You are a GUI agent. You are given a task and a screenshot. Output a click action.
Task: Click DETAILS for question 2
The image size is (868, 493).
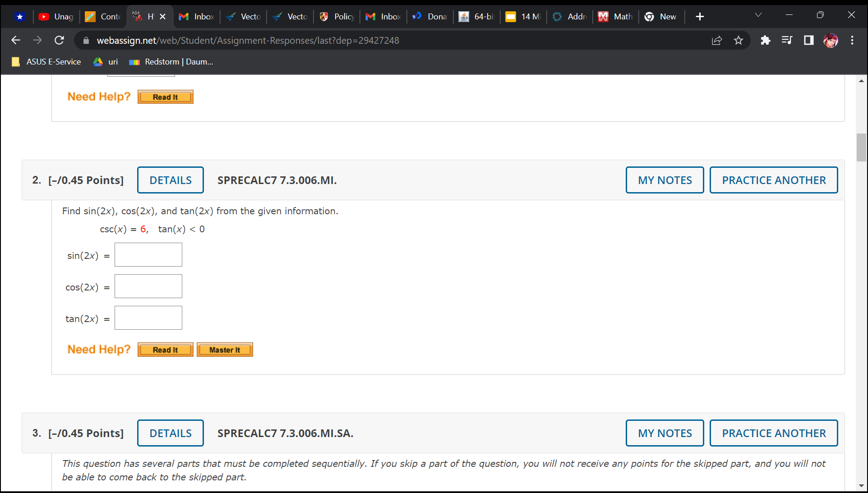[171, 180]
